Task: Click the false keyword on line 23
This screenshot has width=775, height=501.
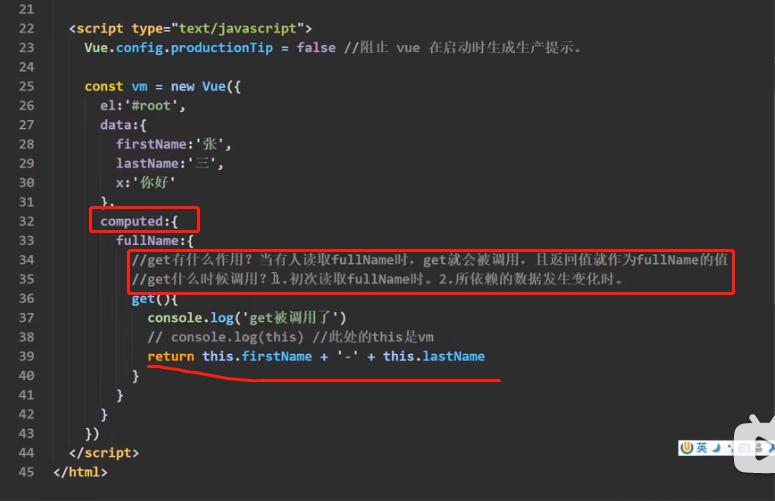Action: [x=316, y=48]
